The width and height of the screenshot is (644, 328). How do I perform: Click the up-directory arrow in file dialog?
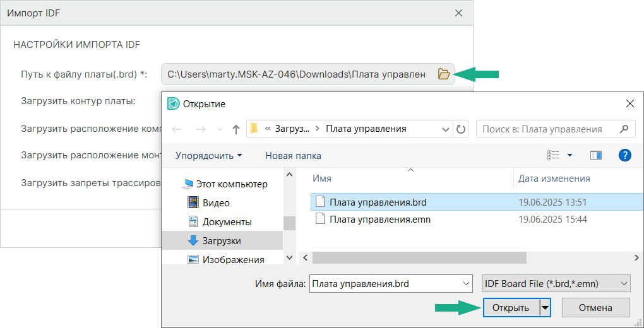tap(236, 129)
